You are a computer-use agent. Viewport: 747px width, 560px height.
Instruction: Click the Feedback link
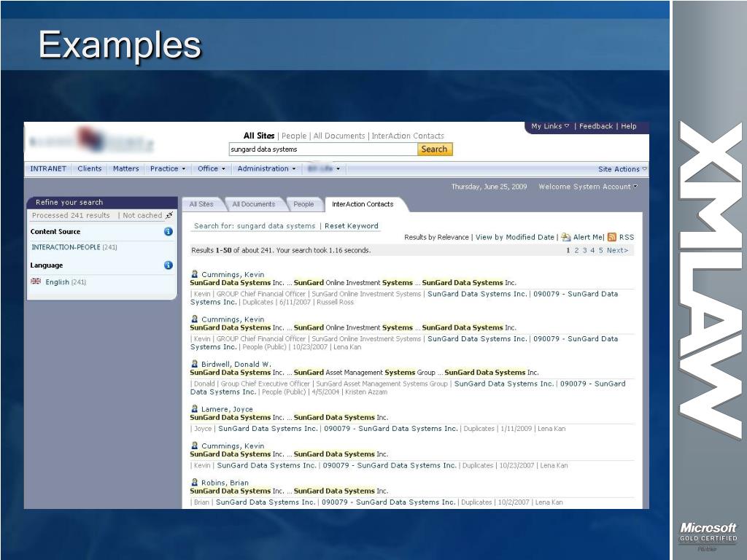[596, 126]
